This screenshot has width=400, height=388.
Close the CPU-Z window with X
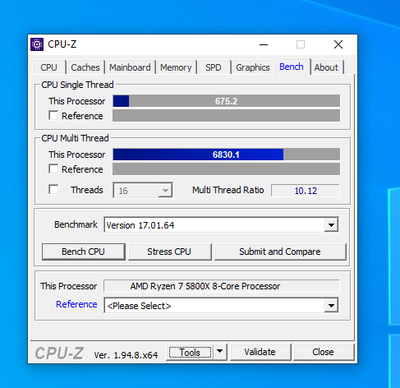(338, 44)
